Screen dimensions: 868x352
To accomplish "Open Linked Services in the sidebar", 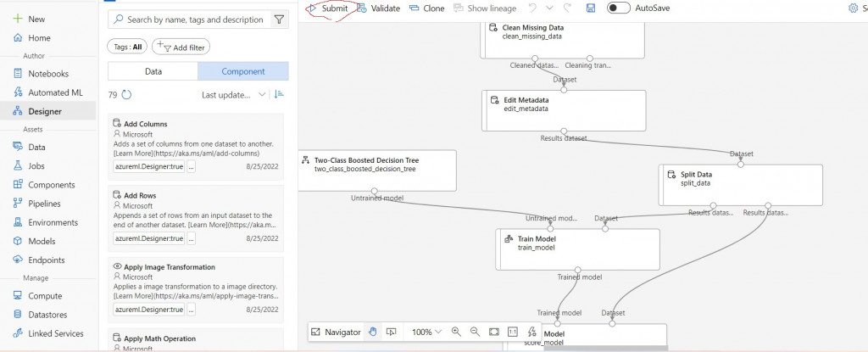I will click(48, 333).
